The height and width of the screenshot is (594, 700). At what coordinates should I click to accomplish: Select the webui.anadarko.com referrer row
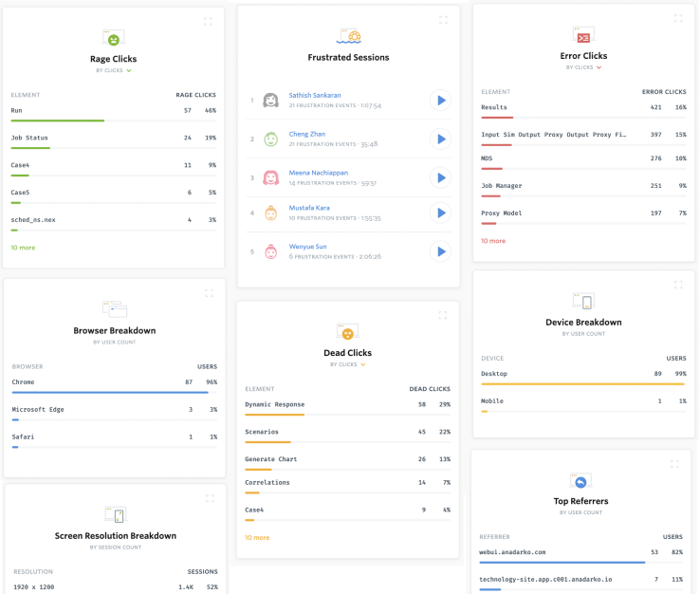[580, 556]
